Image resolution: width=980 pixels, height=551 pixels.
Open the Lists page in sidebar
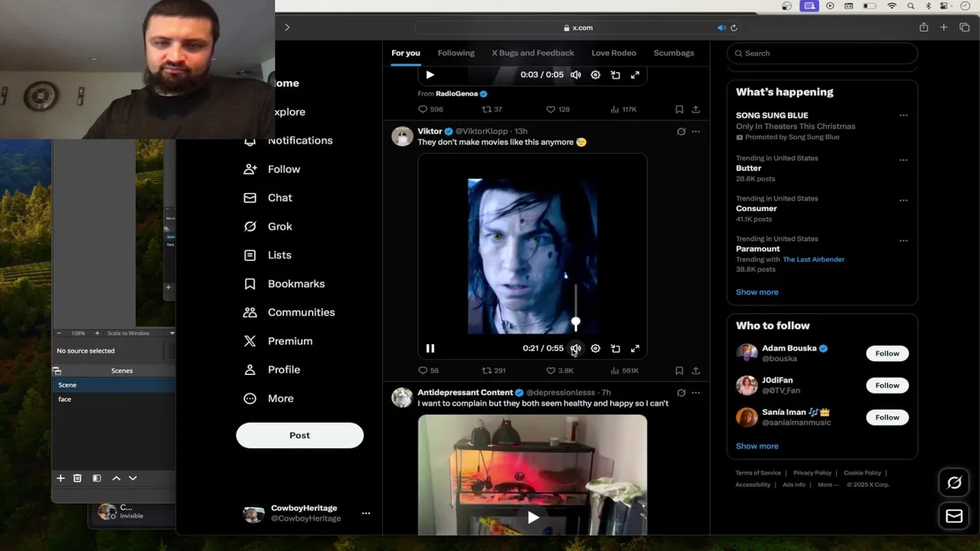coord(267,255)
